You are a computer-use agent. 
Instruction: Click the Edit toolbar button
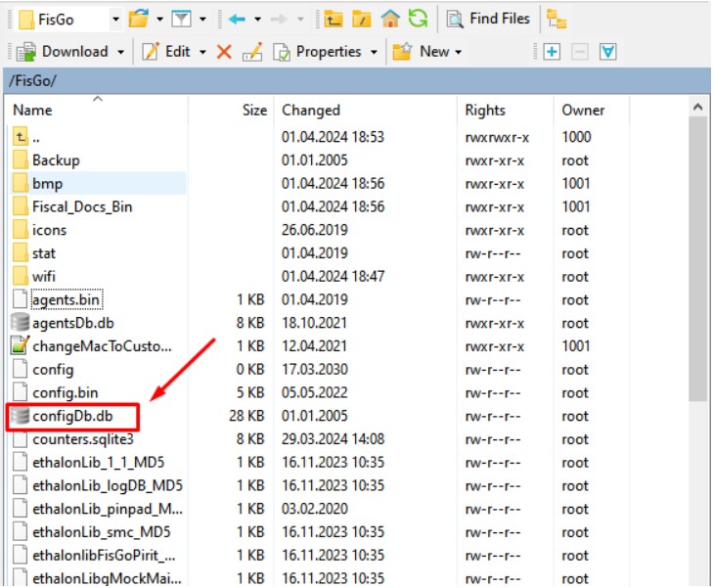166,52
